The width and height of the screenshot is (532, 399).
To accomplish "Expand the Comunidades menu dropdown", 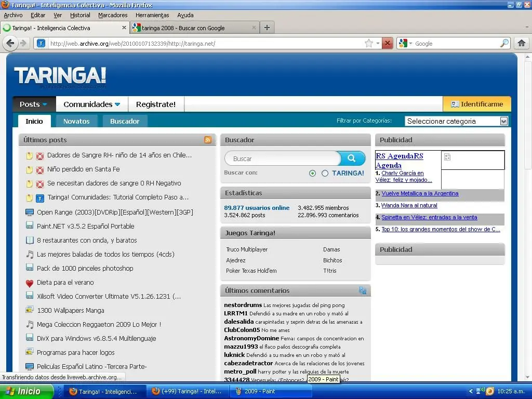I will pyautogui.click(x=117, y=104).
